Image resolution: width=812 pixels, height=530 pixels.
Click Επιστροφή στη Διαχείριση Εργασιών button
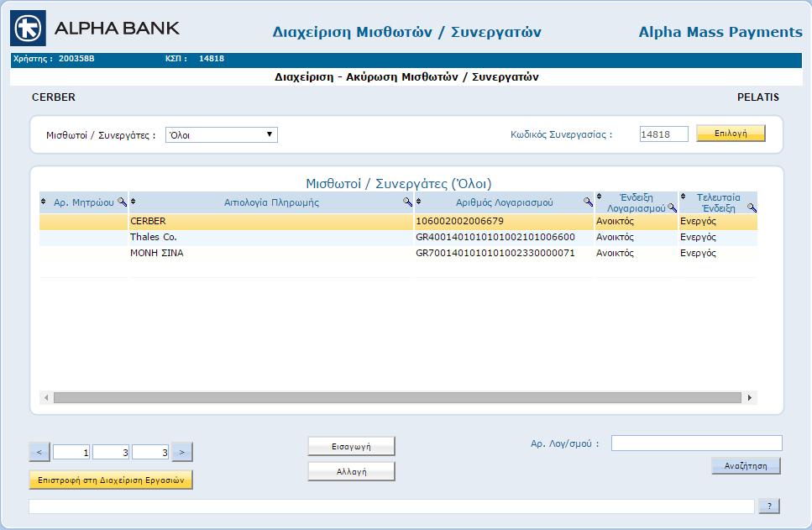coord(111,480)
